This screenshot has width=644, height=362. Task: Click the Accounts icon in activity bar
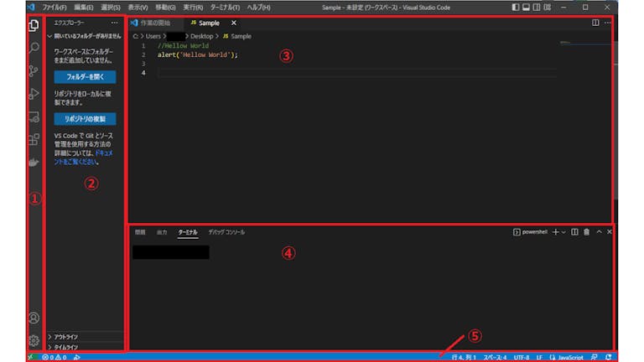[x=34, y=318]
